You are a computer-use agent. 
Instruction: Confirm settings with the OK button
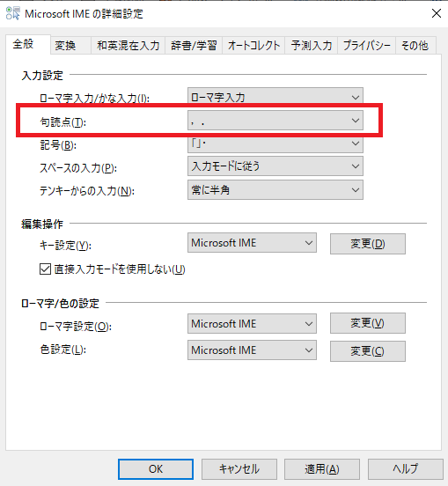[x=156, y=469]
